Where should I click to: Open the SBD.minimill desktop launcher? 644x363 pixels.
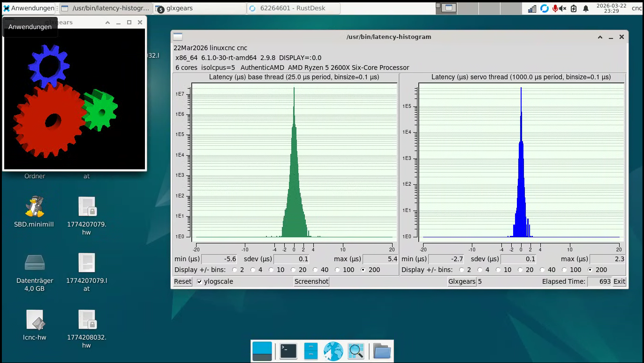[x=34, y=207]
